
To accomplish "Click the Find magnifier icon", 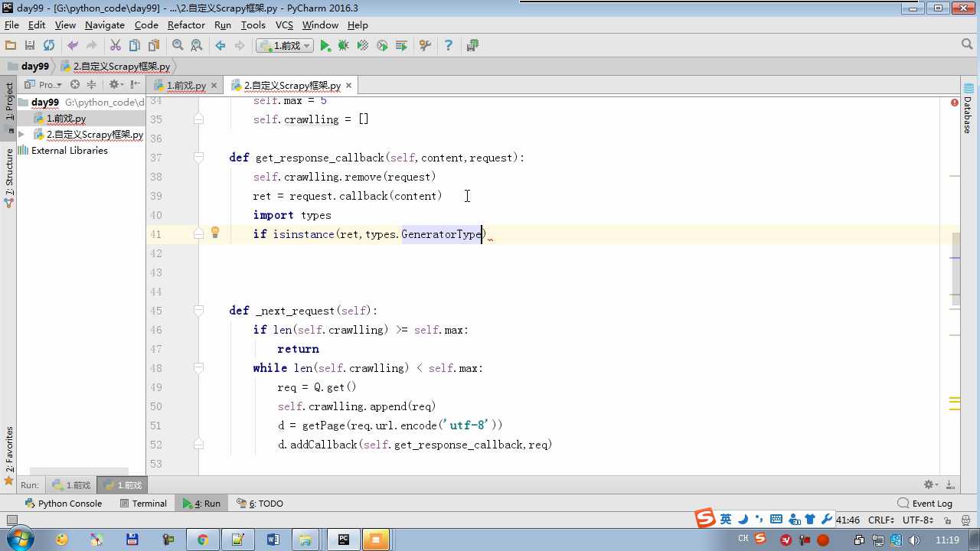I will 178,46.
